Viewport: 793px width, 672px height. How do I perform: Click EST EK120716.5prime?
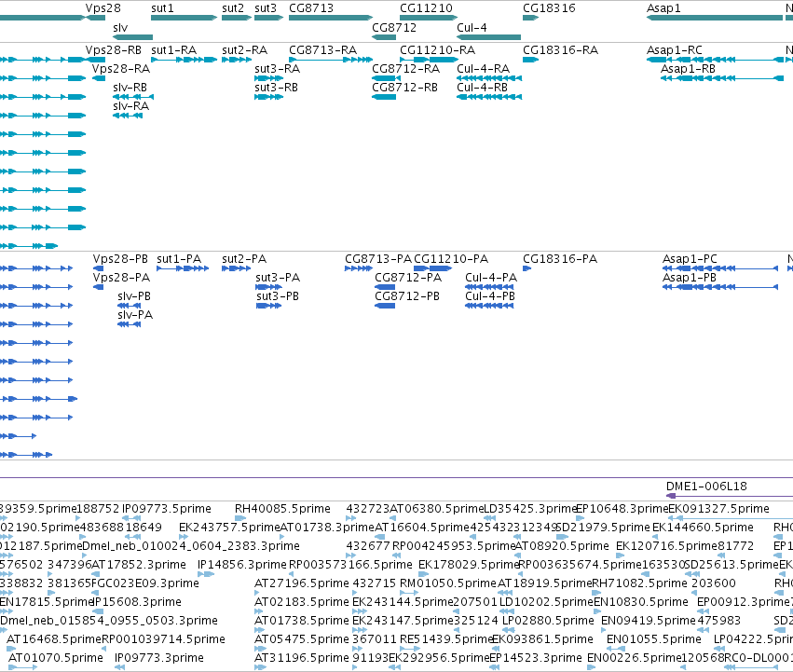[x=666, y=546]
